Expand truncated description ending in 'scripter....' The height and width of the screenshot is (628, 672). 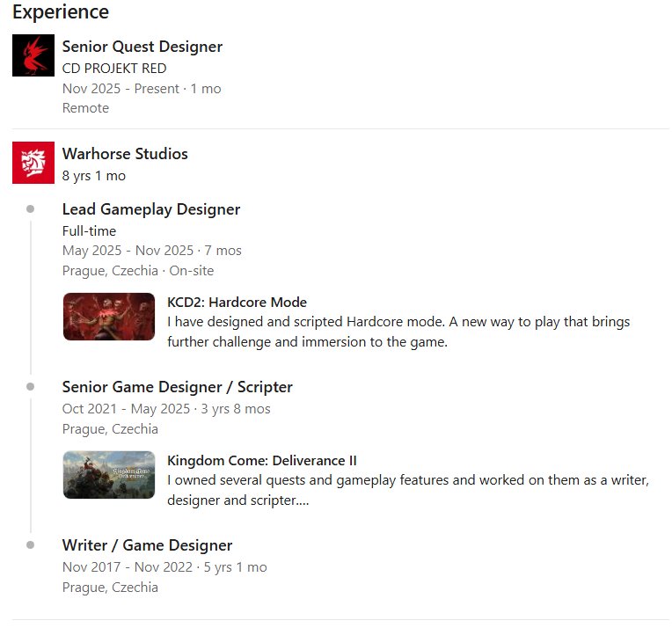pos(408,490)
